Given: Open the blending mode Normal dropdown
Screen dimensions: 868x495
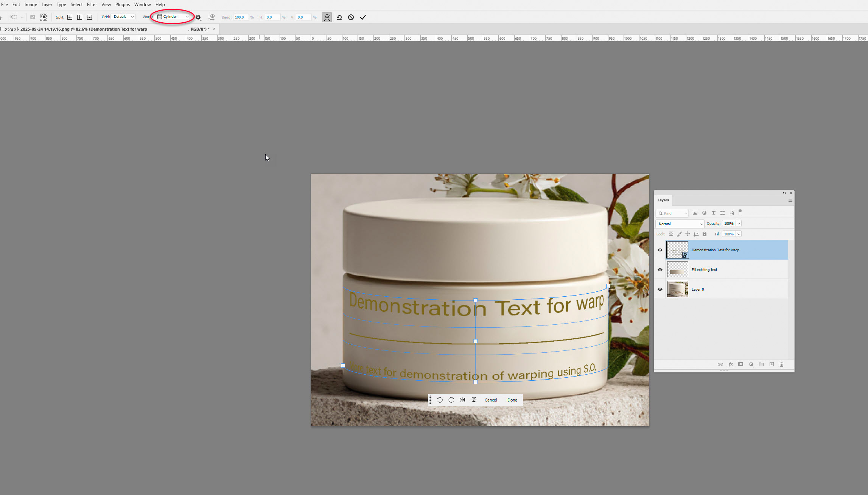Looking at the screenshot, I should (680, 224).
